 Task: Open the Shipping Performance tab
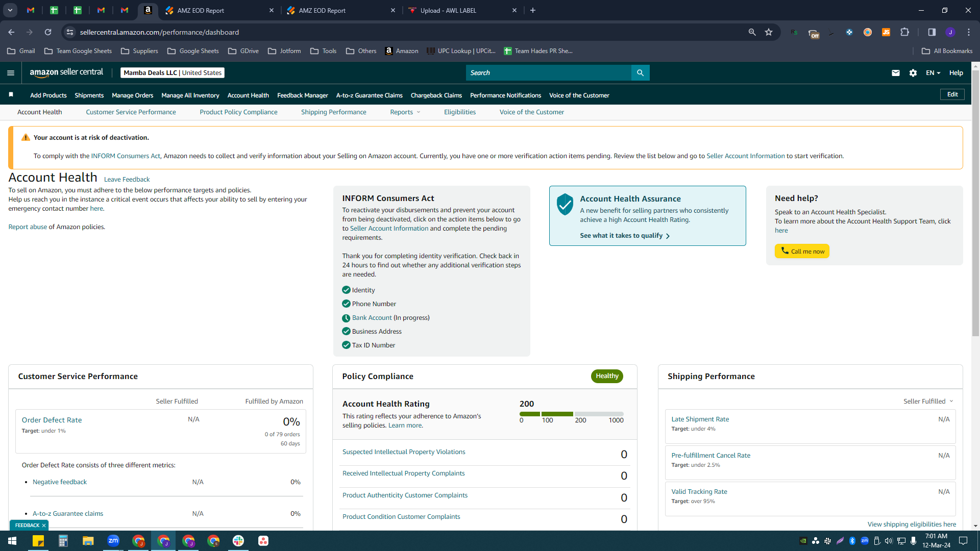[333, 112]
